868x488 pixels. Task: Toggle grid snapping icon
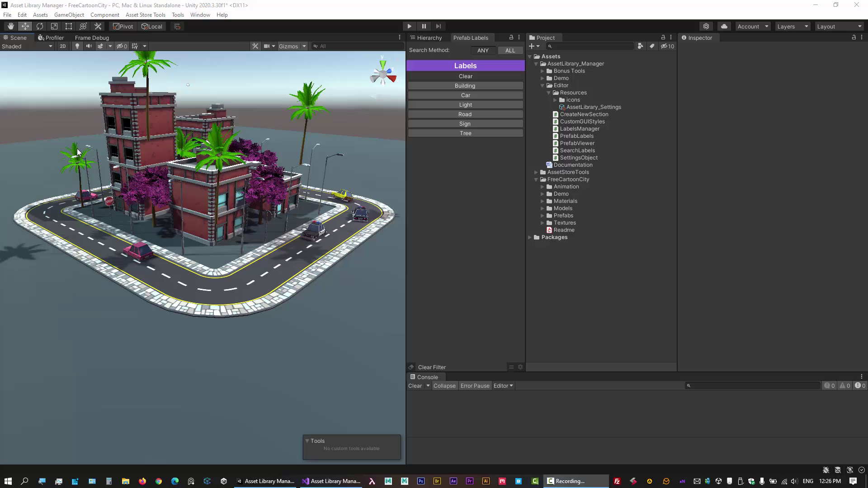[177, 26]
